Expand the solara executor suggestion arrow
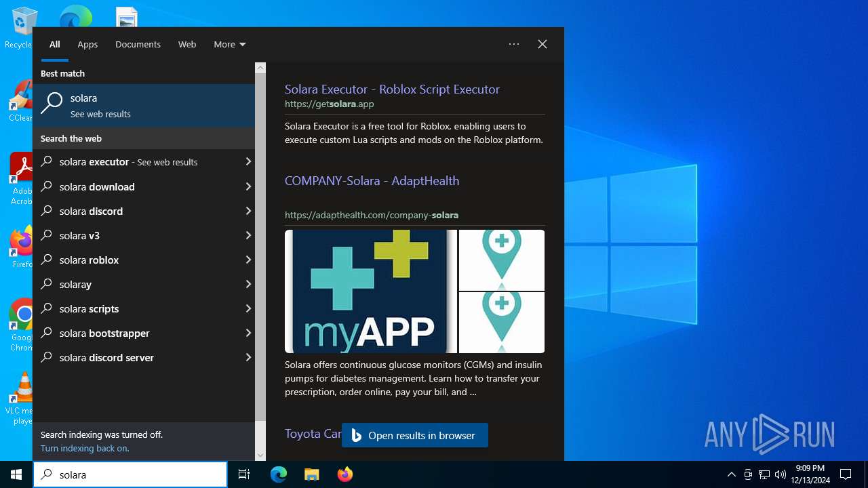The image size is (868, 488). tap(248, 162)
